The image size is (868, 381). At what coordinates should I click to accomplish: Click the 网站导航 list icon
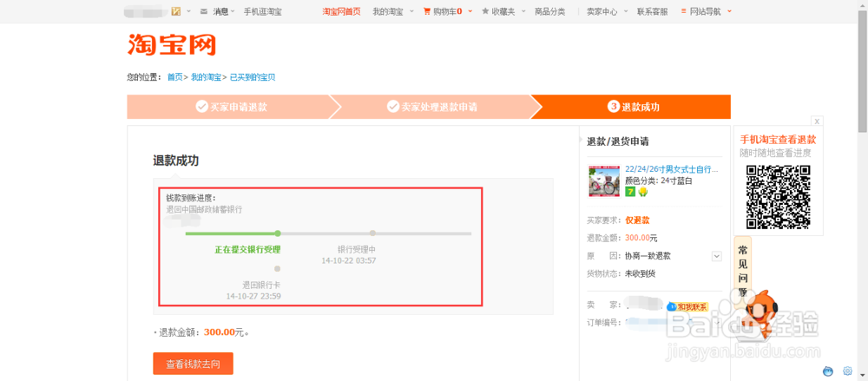click(x=684, y=11)
